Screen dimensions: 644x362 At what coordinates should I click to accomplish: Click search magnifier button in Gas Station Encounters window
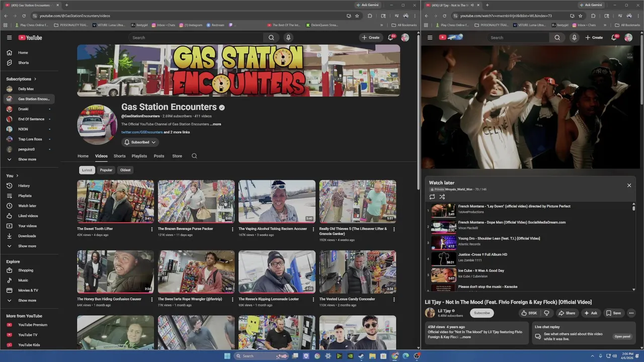tap(271, 38)
